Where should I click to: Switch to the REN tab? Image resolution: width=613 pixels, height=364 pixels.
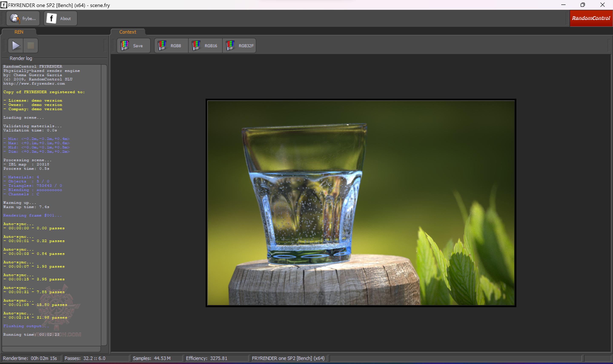click(x=19, y=32)
